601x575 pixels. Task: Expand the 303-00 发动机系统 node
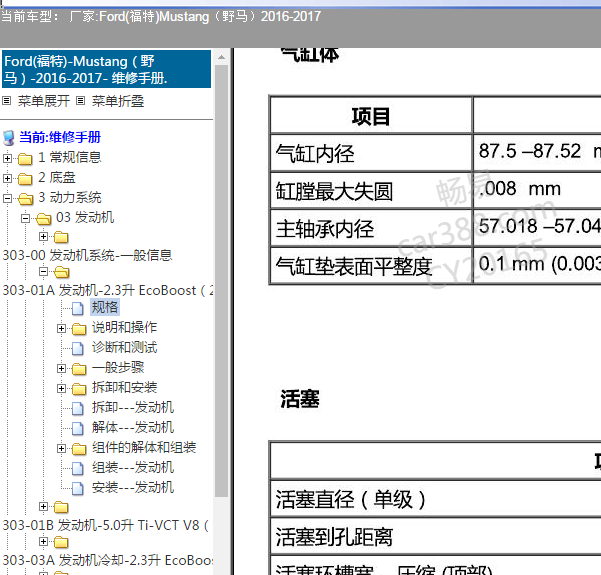click(43, 237)
